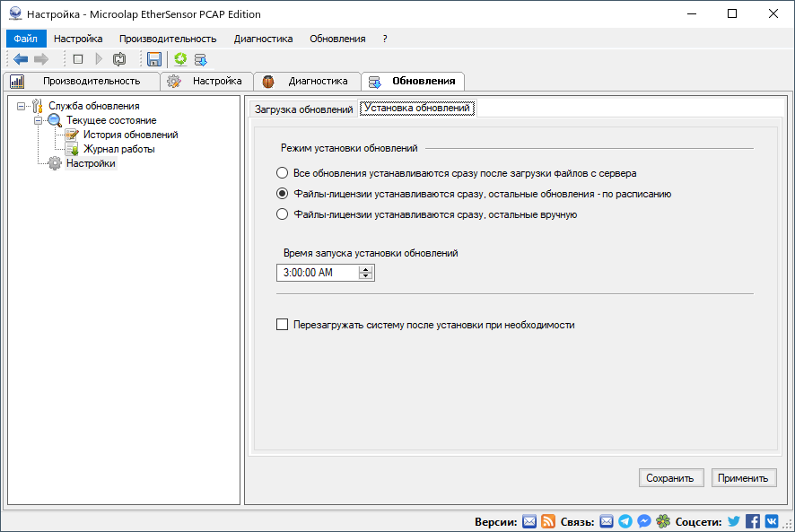Click the Сохранить button

[x=670, y=477]
